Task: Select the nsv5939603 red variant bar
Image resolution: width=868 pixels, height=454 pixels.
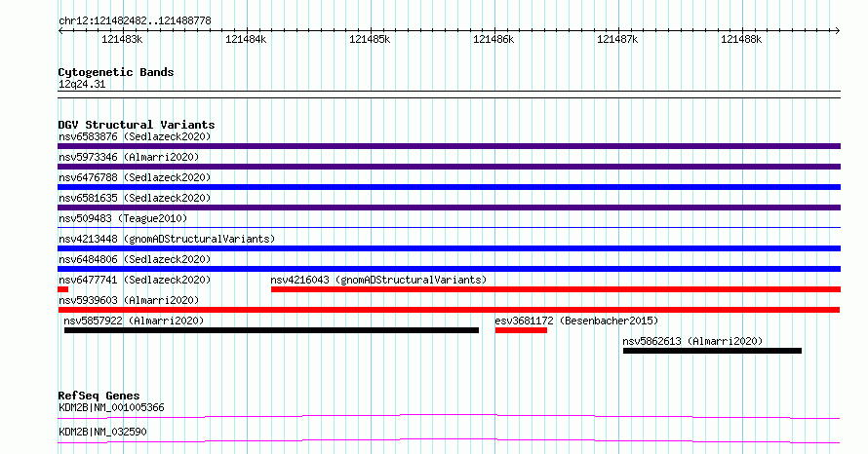Action: tap(449, 310)
